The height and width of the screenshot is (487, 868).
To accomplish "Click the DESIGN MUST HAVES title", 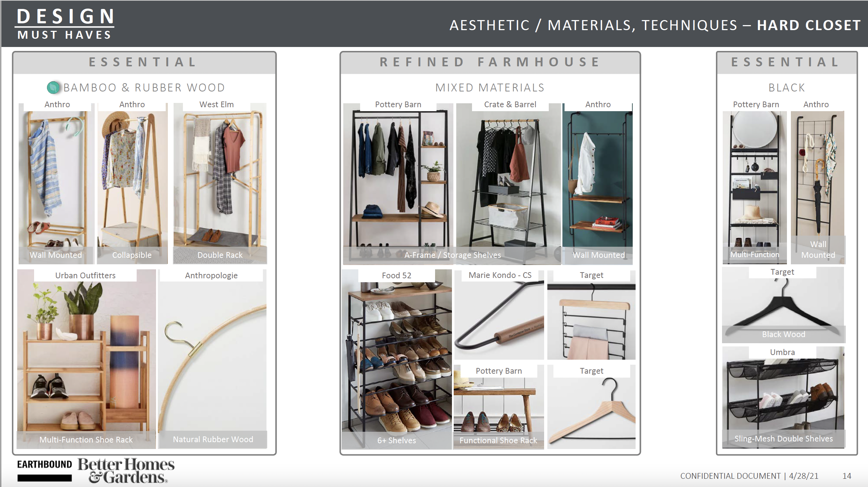I will [x=65, y=24].
